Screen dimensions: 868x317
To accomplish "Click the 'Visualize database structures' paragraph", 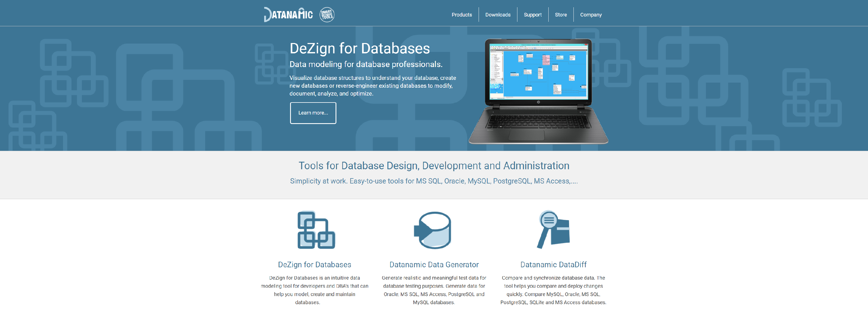I will tap(373, 86).
